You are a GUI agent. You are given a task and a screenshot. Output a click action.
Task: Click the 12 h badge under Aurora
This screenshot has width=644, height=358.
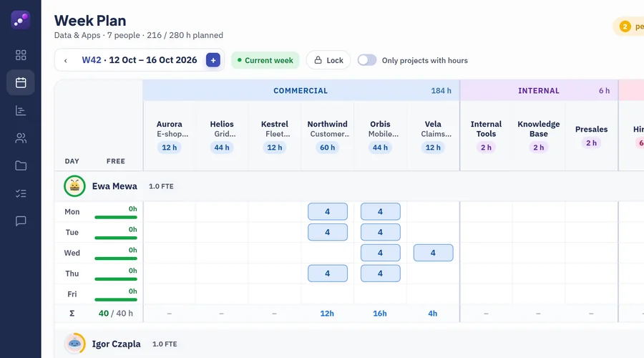coord(169,147)
